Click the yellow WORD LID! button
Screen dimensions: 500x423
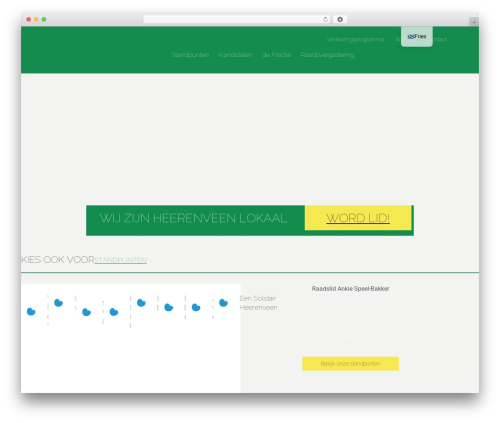358,218
